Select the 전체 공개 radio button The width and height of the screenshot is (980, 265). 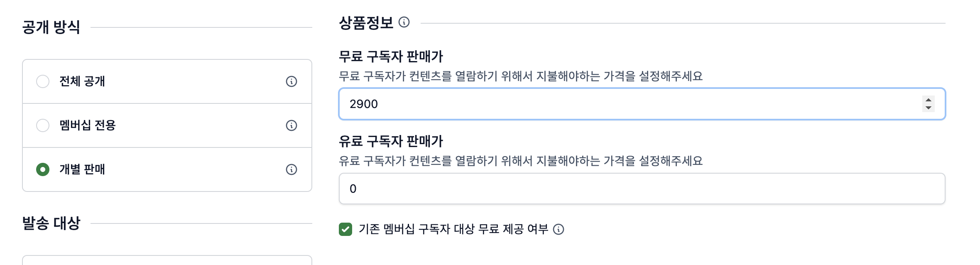tap(43, 81)
